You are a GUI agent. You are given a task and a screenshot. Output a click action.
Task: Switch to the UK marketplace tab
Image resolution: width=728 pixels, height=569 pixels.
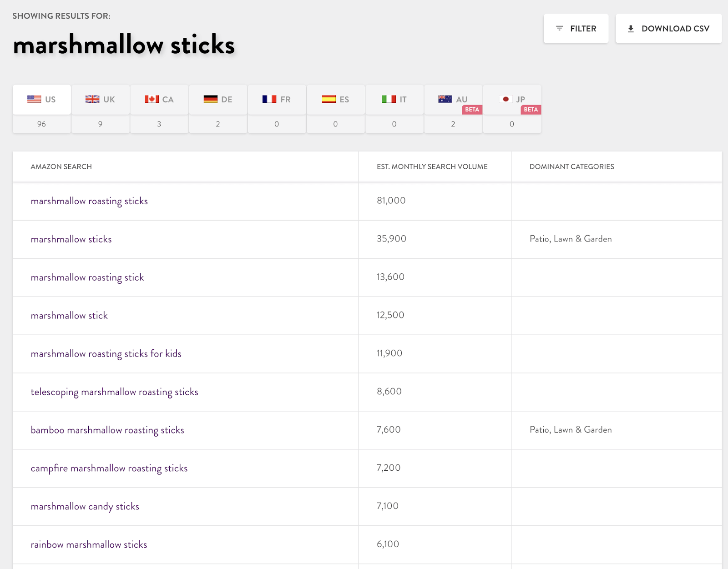pos(100,100)
